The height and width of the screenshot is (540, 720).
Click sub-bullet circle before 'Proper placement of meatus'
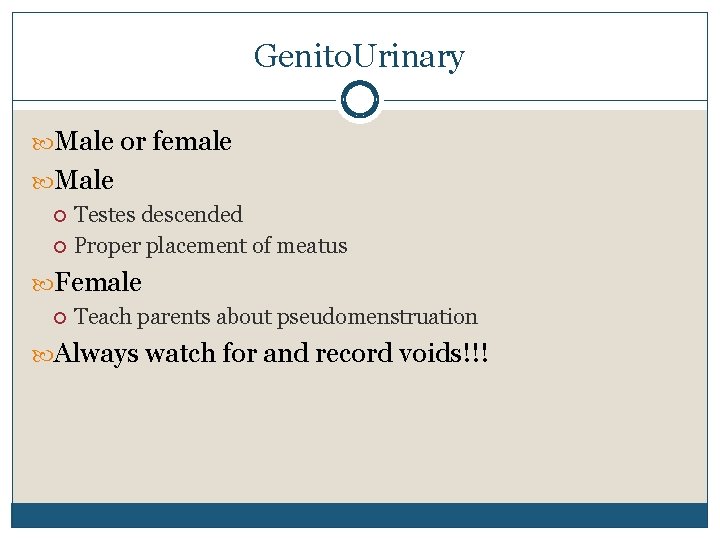[61, 246]
